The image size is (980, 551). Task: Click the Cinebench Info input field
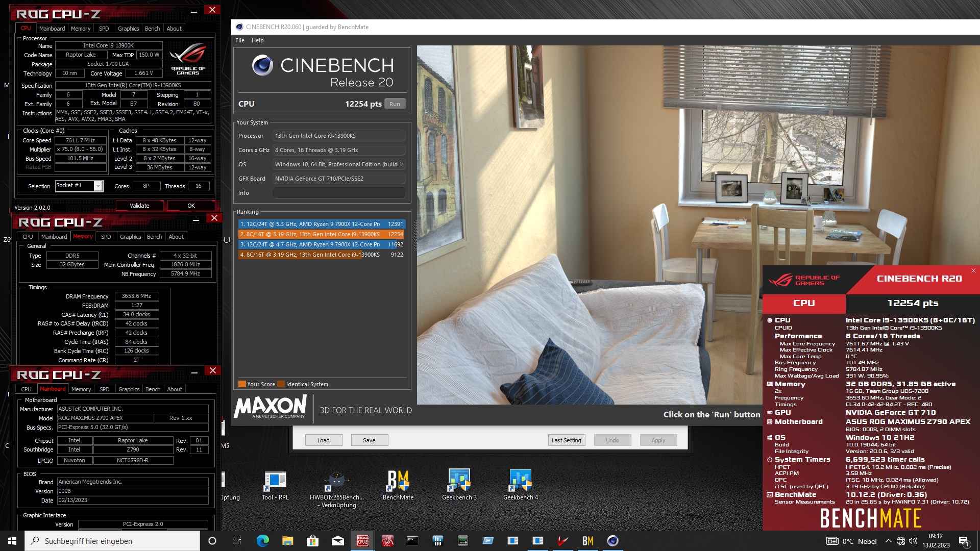339,193
